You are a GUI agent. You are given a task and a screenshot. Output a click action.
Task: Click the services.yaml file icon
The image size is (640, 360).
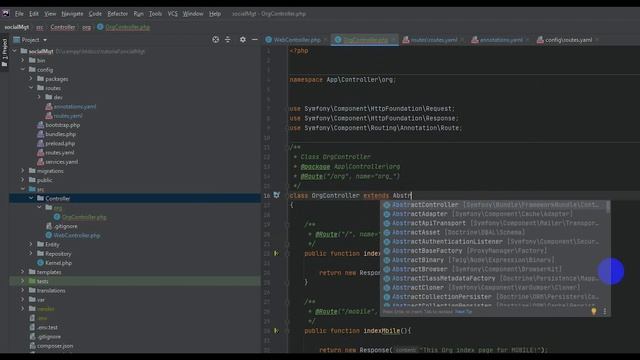coord(40,162)
